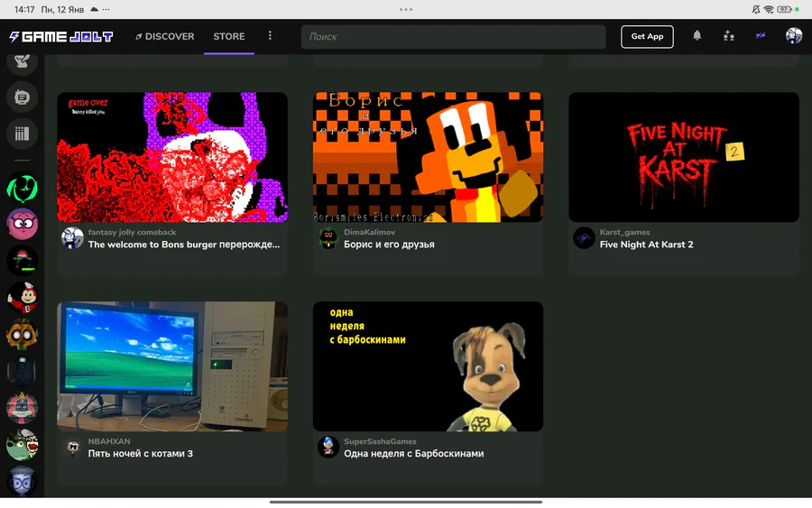The image size is (812, 508).
Task: Open the notifications bell
Action: pyautogui.click(x=697, y=36)
